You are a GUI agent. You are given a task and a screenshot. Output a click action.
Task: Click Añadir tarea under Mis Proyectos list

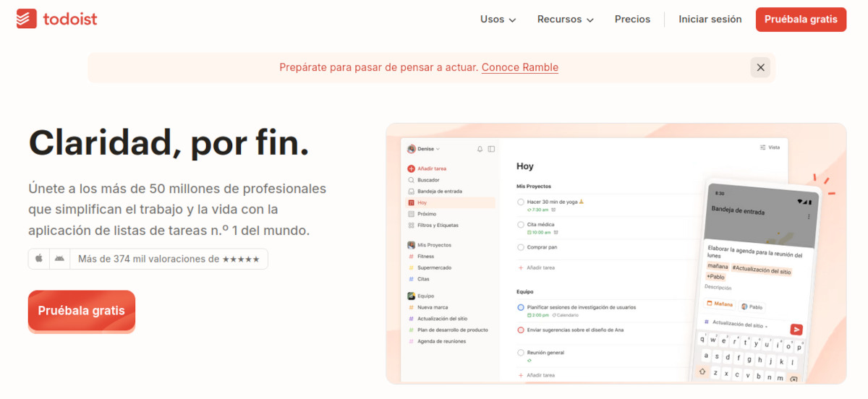click(x=536, y=267)
